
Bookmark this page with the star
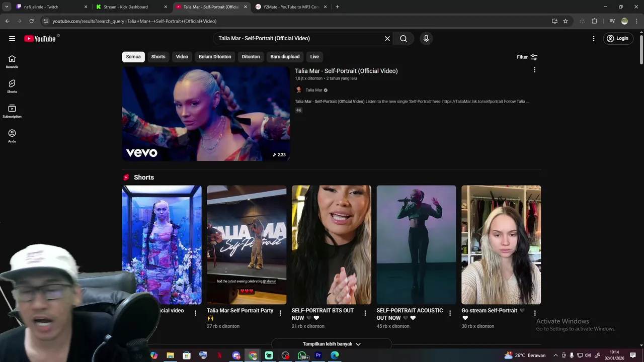(566, 21)
